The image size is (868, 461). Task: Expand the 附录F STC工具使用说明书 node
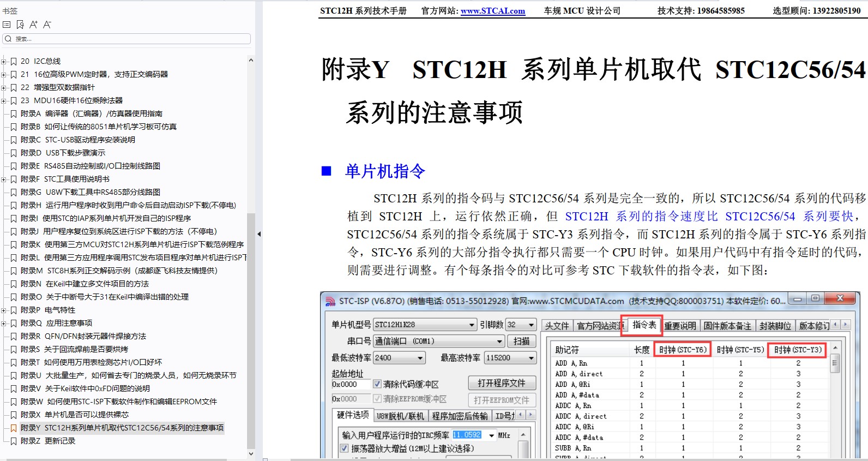[4, 179]
